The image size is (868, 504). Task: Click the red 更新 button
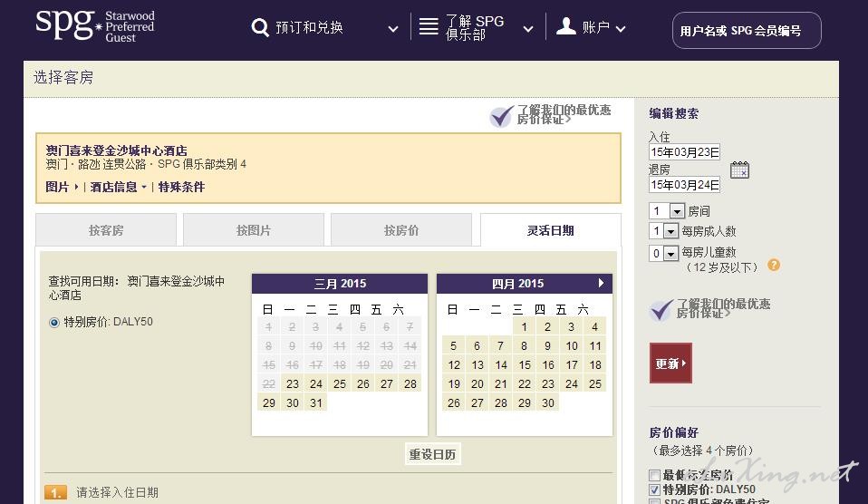670,363
